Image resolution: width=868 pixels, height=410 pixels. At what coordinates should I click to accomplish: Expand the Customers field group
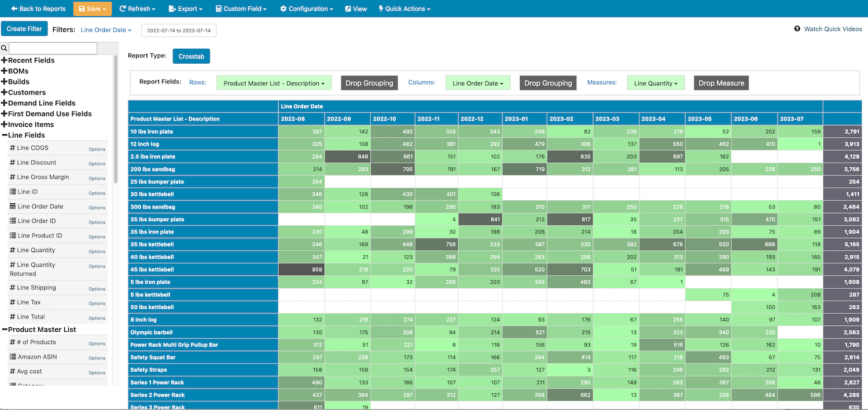pyautogui.click(x=4, y=92)
